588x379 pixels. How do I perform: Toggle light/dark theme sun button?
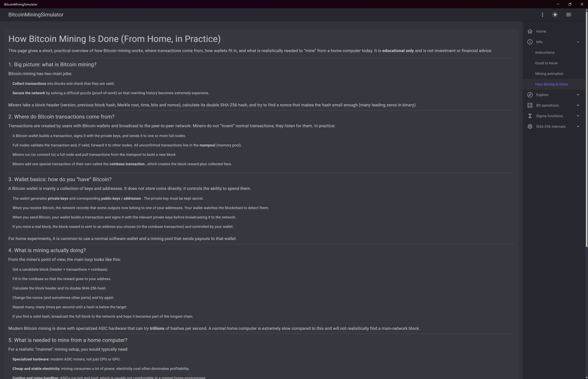pyautogui.click(x=555, y=15)
